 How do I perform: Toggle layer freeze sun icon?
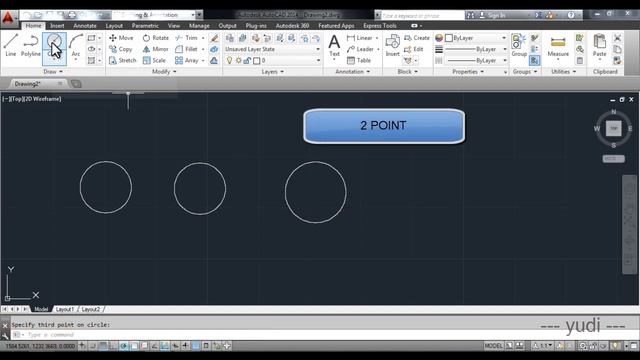[238, 60]
